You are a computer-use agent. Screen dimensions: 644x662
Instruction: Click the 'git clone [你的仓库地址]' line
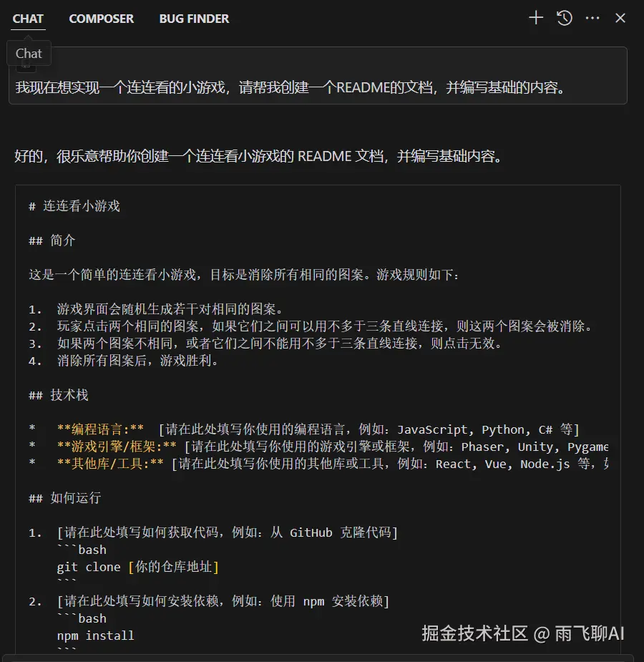138,567
